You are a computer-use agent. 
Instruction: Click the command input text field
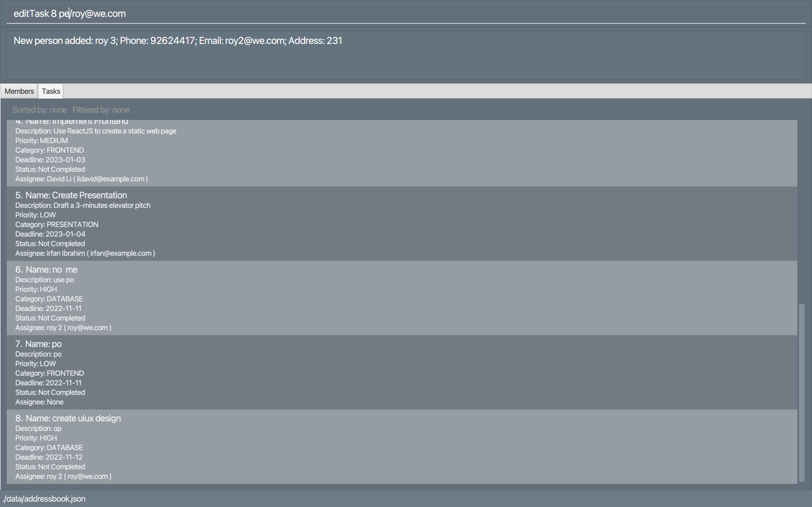click(403, 14)
